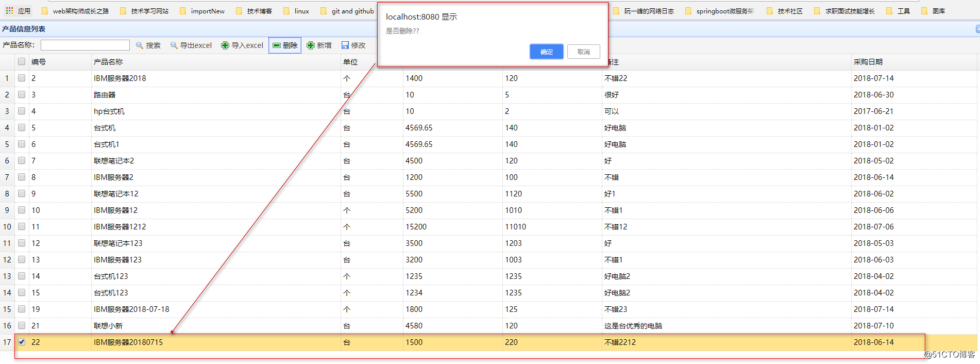The image size is (980, 364).
Task: Click the 1800 price cell
Action: pos(453,309)
